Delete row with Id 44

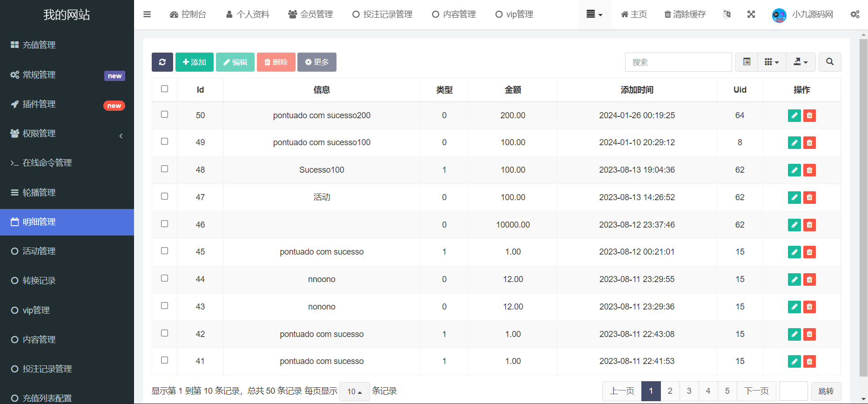coord(810,279)
